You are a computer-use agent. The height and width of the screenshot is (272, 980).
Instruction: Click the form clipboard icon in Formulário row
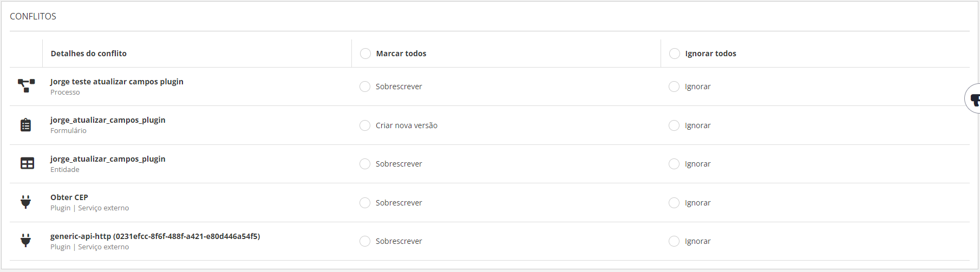(x=25, y=125)
